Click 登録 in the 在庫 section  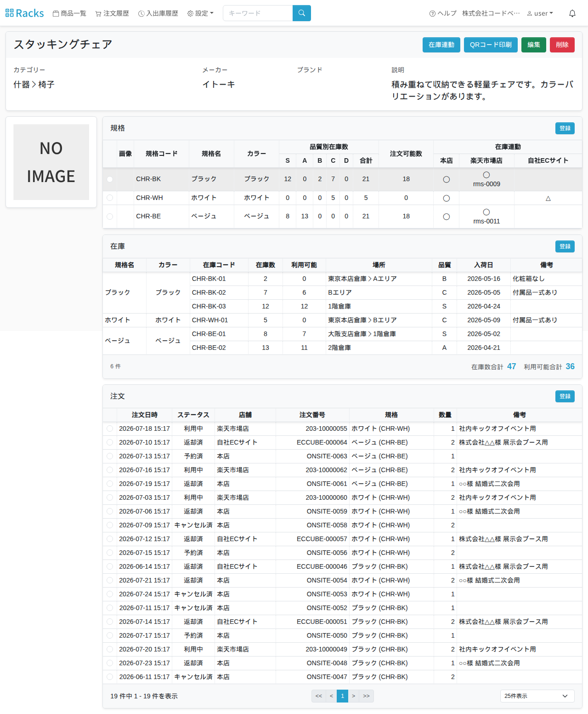pyautogui.click(x=565, y=246)
